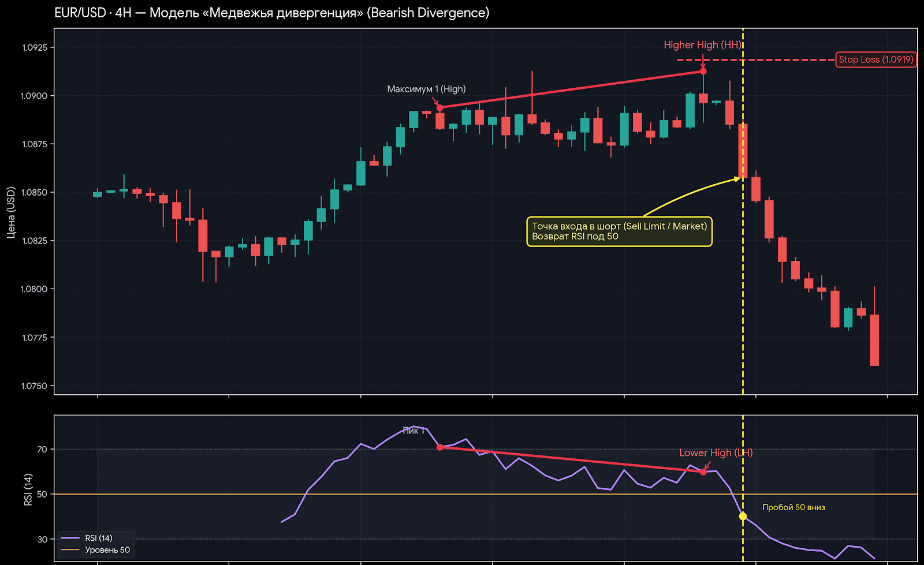Viewport: 924px width, 565px height.
Task: Click the RSI (14) vertical axis label
Action: [28, 489]
